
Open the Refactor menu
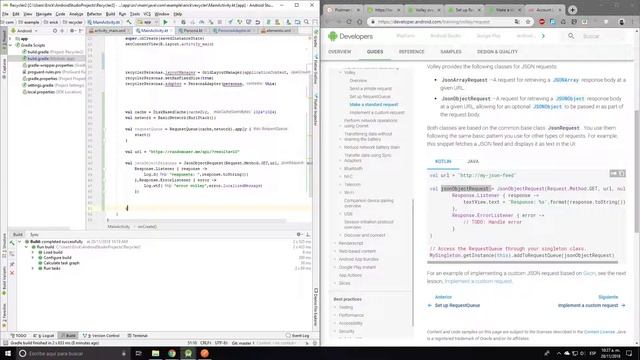94,14
